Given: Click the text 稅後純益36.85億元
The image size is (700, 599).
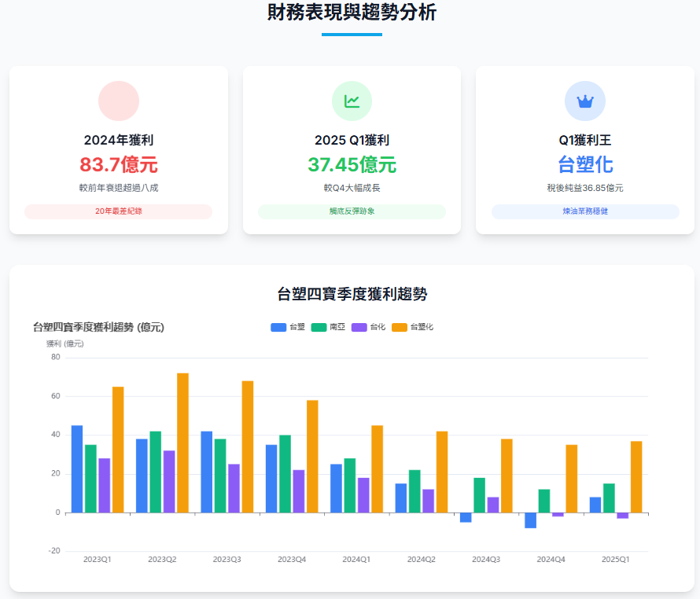Looking at the screenshot, I should tap(585, 188).
